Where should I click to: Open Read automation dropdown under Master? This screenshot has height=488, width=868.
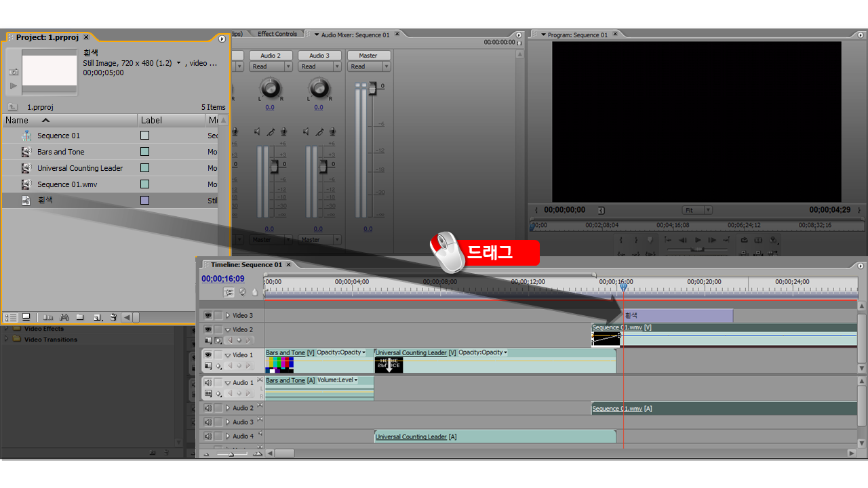coord(369,66)
